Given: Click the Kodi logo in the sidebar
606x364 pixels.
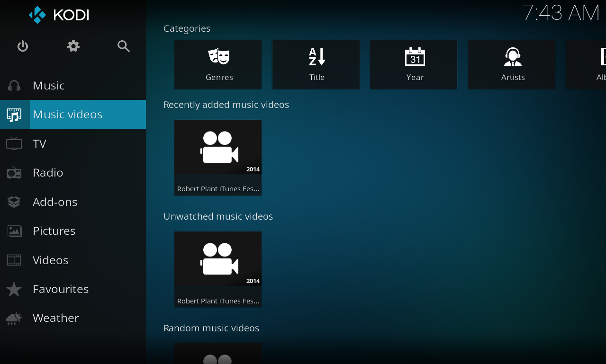Looking at the screenshot, I should click(59, 15).
